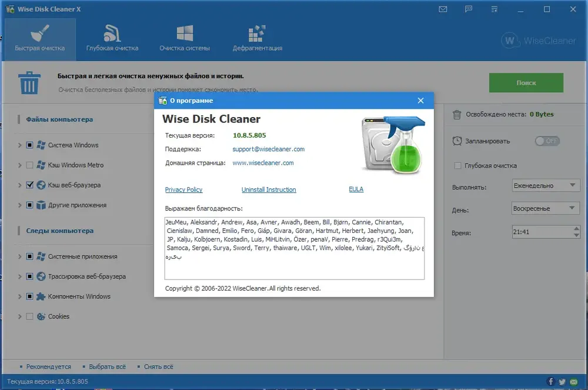
Task: Open the mail envelope icon in title bar
Action: (x=443, y=9)
